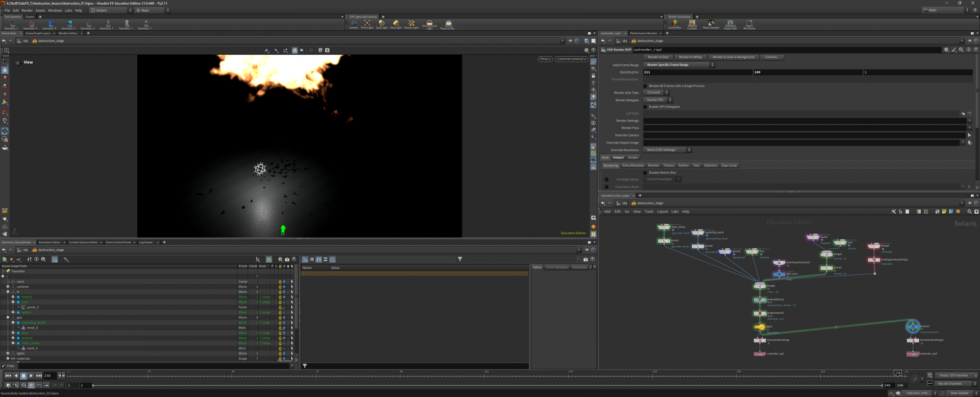Click the timeline frame 238 marker
980x397 pixels.
[x=897, y=373]
